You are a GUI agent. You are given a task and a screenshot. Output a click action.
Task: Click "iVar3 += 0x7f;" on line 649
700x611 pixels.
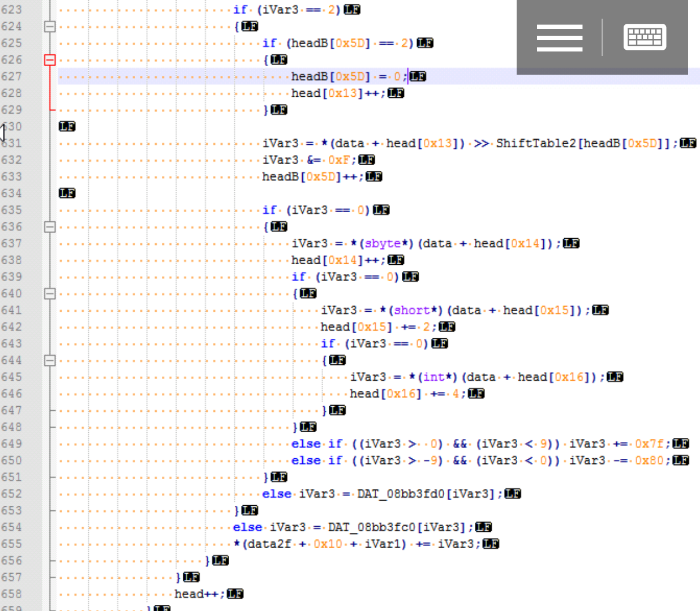pyautogui.click(x=620, y=444)
